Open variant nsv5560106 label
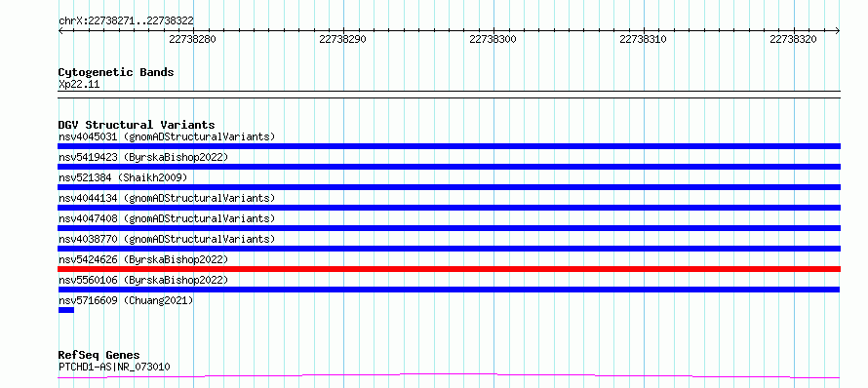 pos(143,280)
